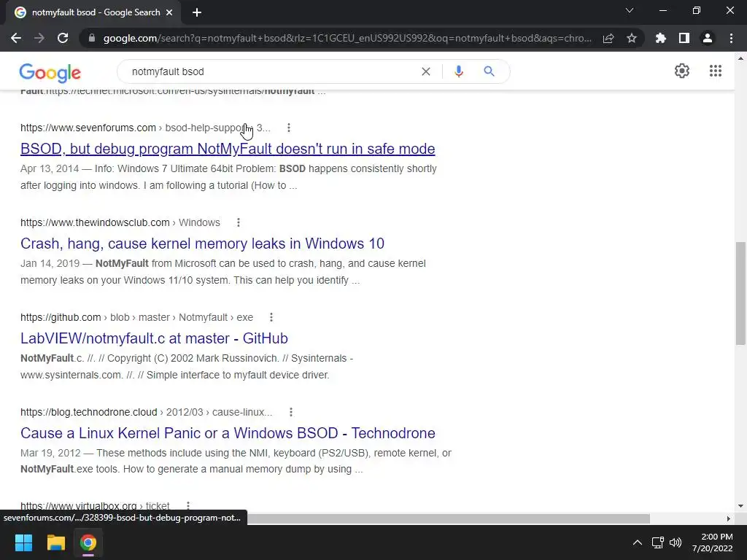Open more options for thewindowsclub result
Image resolution: width=747 pixels, height=560 pixels.
coord(239,222)
